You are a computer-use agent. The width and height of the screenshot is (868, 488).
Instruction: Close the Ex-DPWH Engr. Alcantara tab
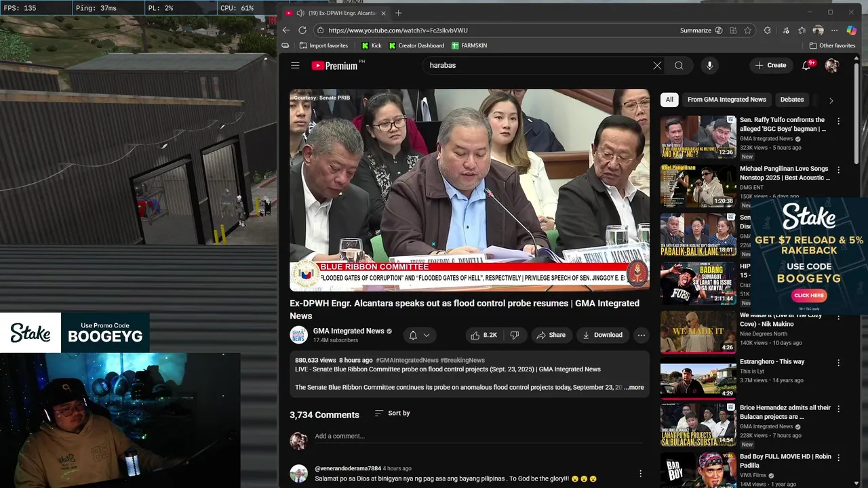pos(383,13)
